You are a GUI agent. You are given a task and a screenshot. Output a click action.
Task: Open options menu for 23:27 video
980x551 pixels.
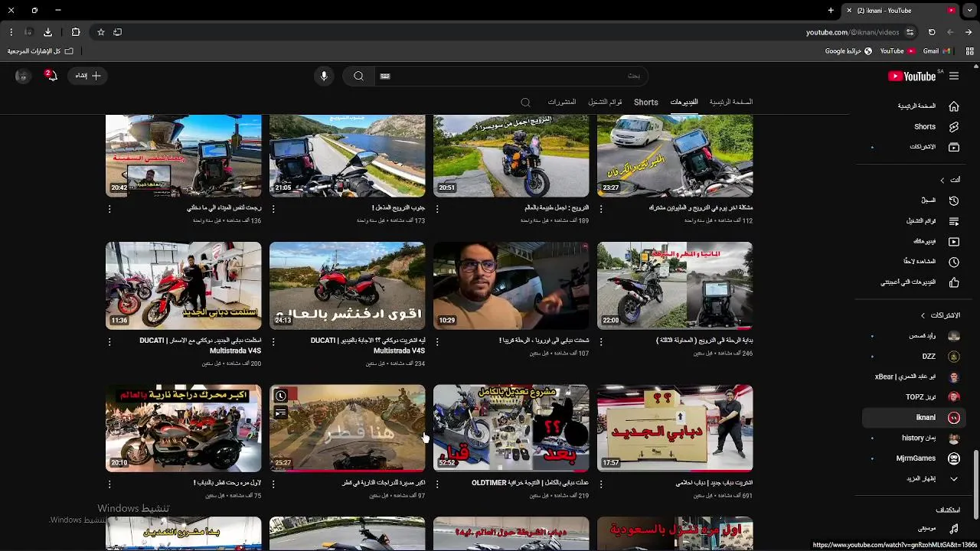(601, 208)
